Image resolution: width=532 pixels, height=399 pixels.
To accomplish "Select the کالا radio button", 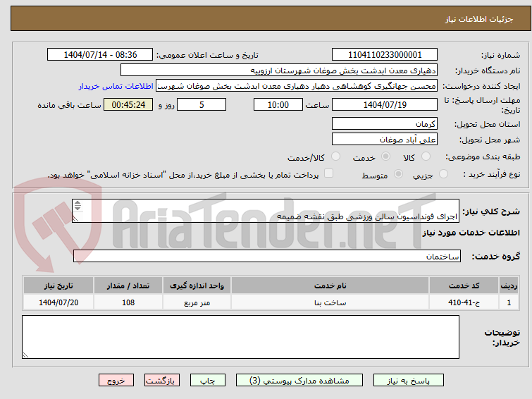I will click(x=426, y=156).
